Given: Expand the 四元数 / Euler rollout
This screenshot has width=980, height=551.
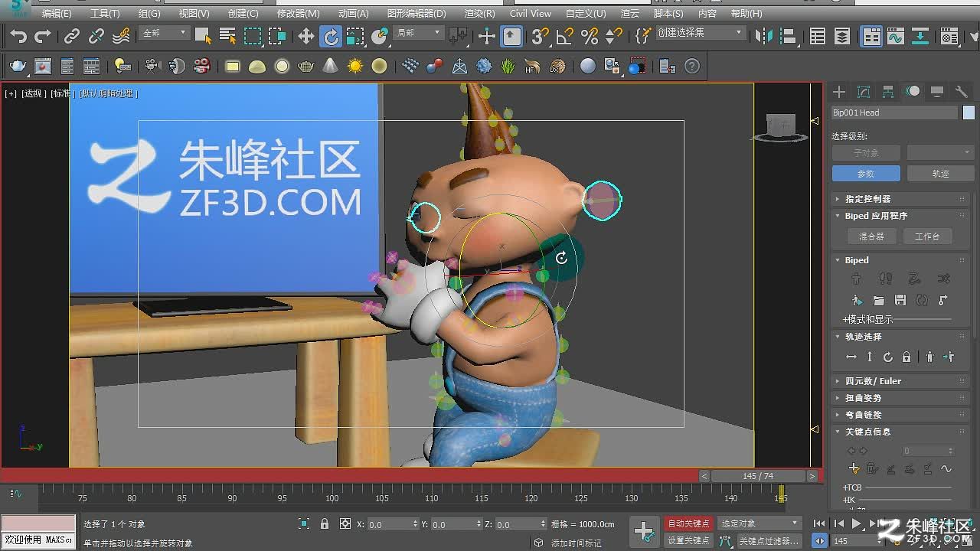Looking at the screenshot, I should coord(900,381).
